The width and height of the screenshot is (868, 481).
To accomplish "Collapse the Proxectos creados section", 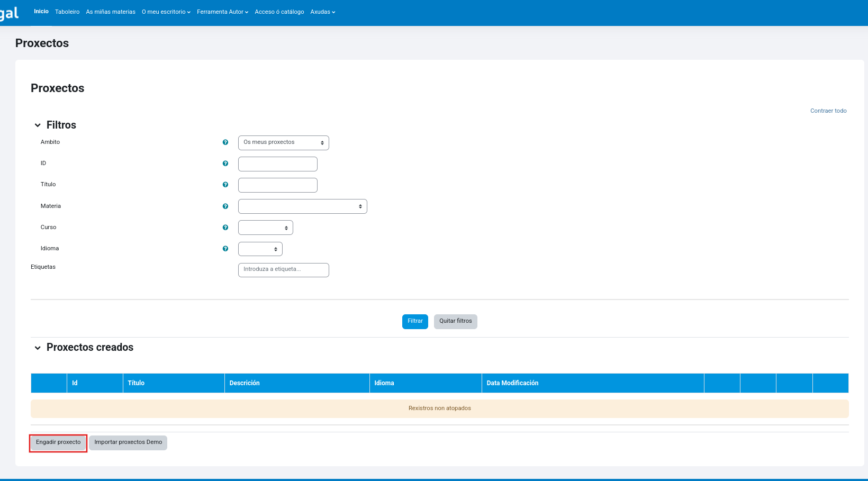I will pos(38,348).
